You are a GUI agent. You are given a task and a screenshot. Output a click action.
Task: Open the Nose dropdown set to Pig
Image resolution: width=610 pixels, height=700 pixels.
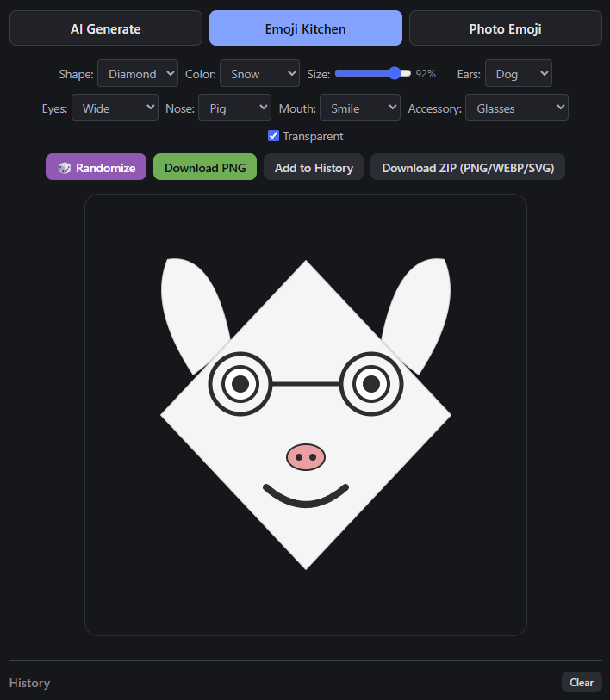tap(234, 108)
